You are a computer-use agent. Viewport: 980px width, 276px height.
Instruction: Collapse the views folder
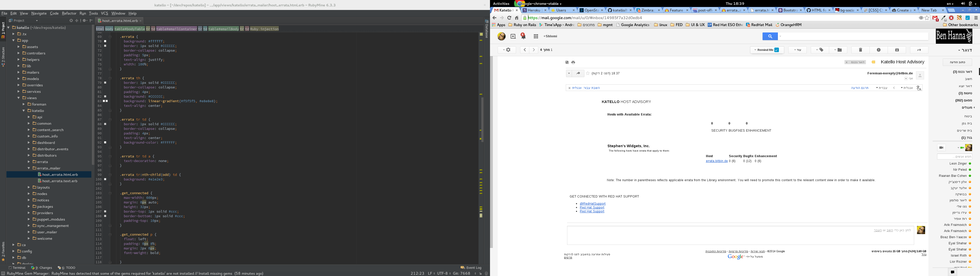[18, 98]
